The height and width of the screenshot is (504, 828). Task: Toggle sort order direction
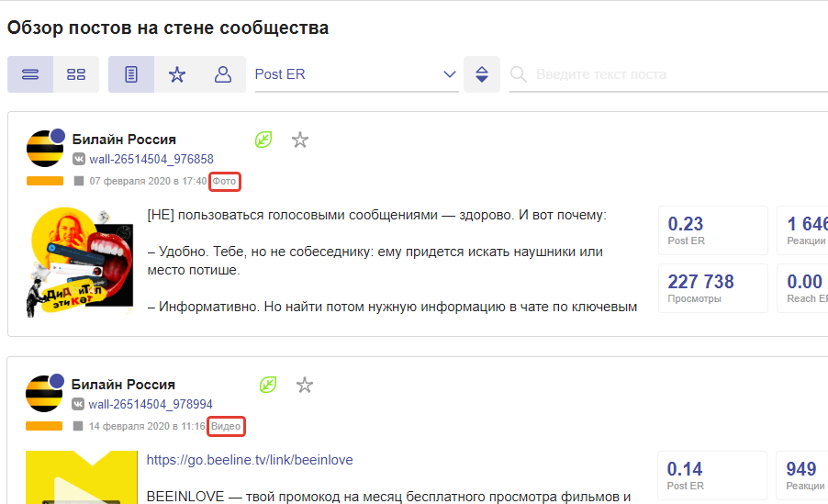point(482,74)
